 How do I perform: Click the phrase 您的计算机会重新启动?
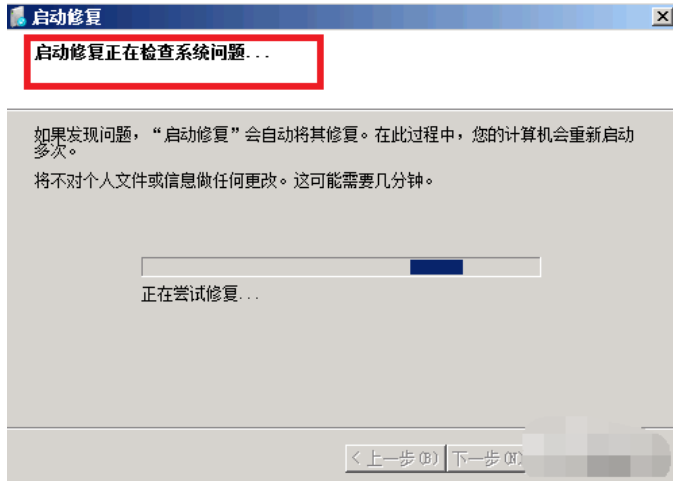[553, 135]
